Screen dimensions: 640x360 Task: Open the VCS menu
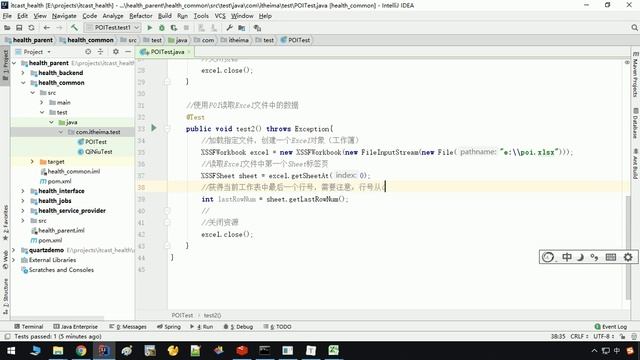point(220,16)
